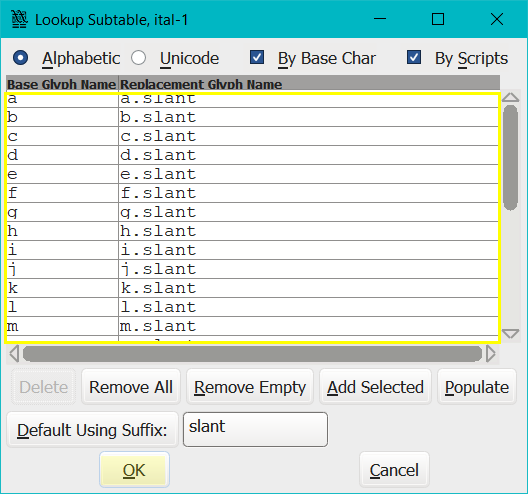Select base glyph cell 'l'

62,307
